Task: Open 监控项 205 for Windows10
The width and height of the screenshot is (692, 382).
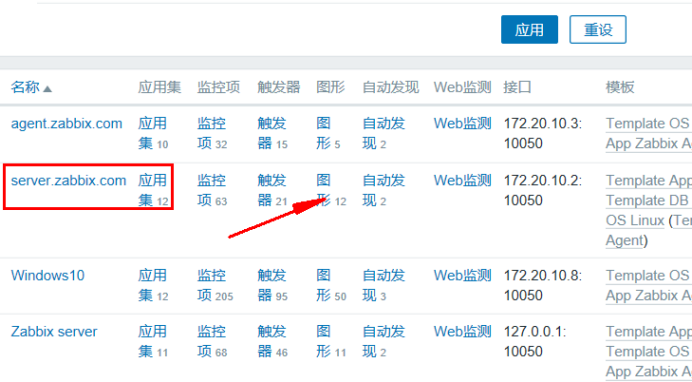Action: pos(215,285)
